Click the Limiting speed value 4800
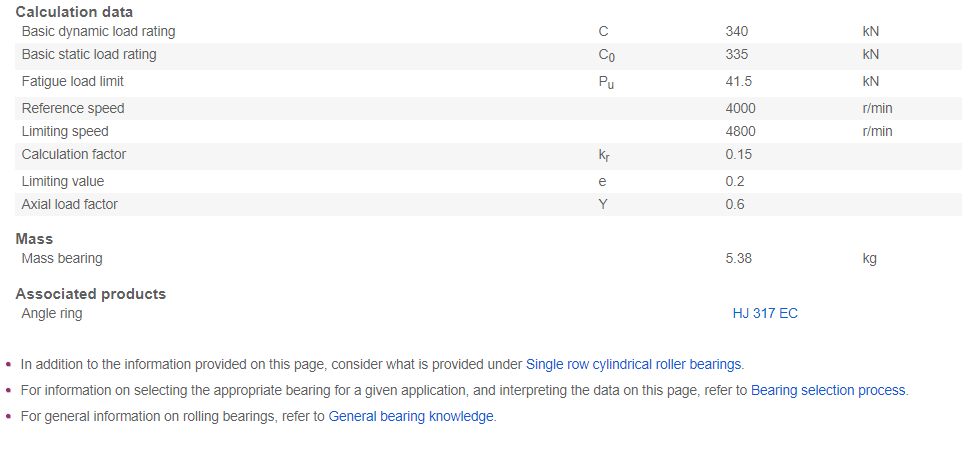The width and height of the screenshot is (966, 462). click(741, 131)
